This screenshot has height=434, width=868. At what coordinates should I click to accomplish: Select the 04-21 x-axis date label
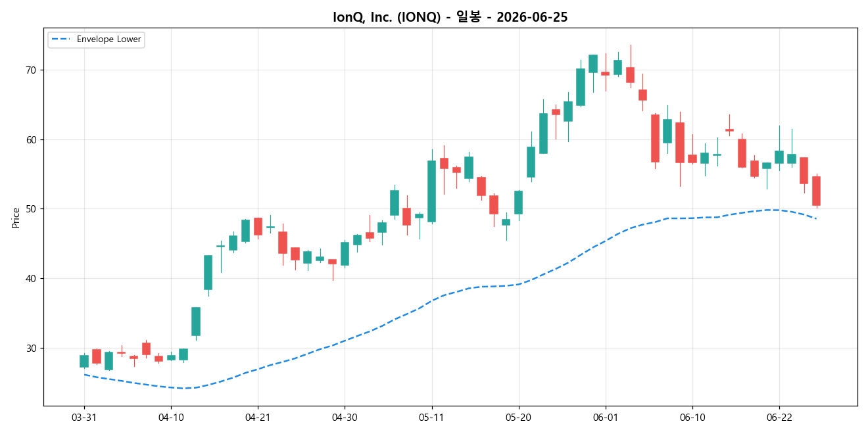pos(257,418)
